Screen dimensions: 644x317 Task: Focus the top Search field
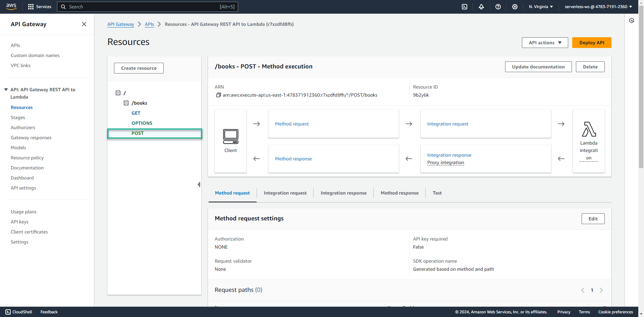tap(148, 7)
